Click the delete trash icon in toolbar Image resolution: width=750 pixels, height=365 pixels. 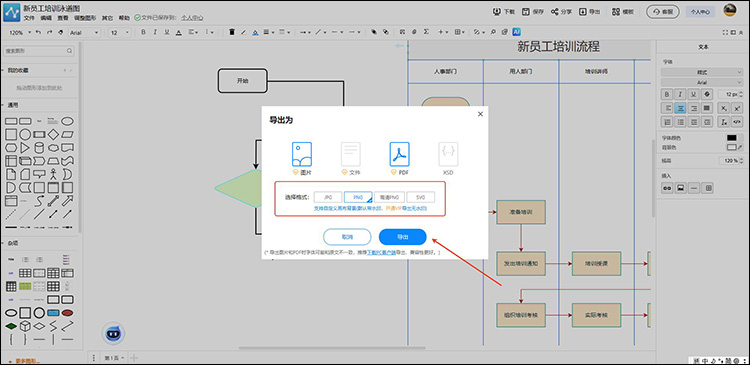point(232,32)
